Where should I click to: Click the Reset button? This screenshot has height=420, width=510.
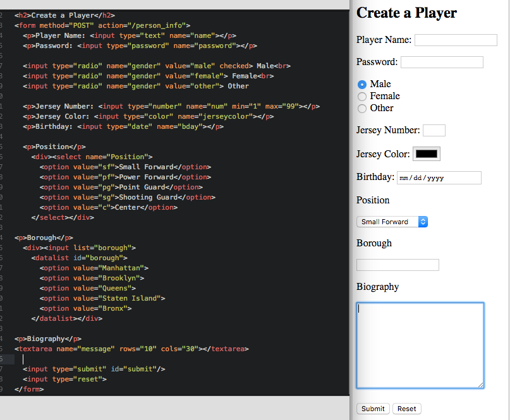(x=406, y=409)
